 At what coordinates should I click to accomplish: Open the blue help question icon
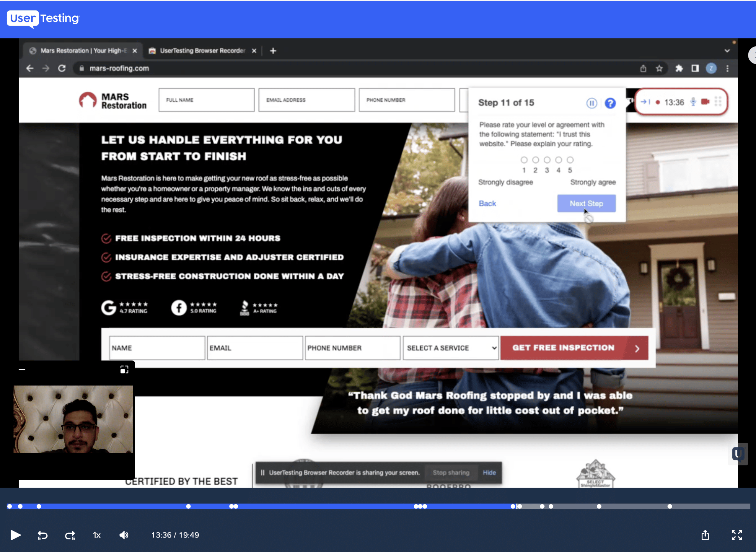click(x=610, y=103)
